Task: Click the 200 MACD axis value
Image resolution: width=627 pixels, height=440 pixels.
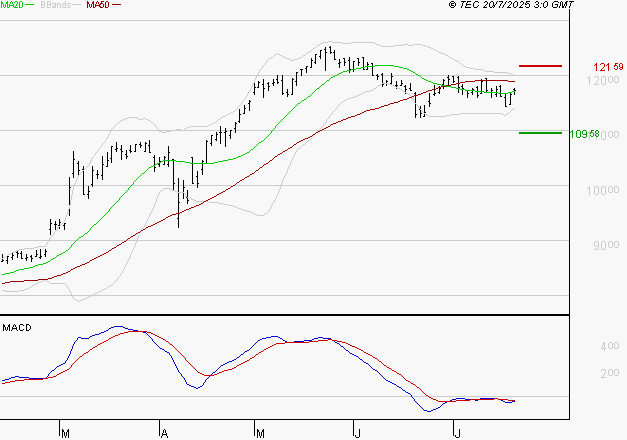Action: click(610, 373)
